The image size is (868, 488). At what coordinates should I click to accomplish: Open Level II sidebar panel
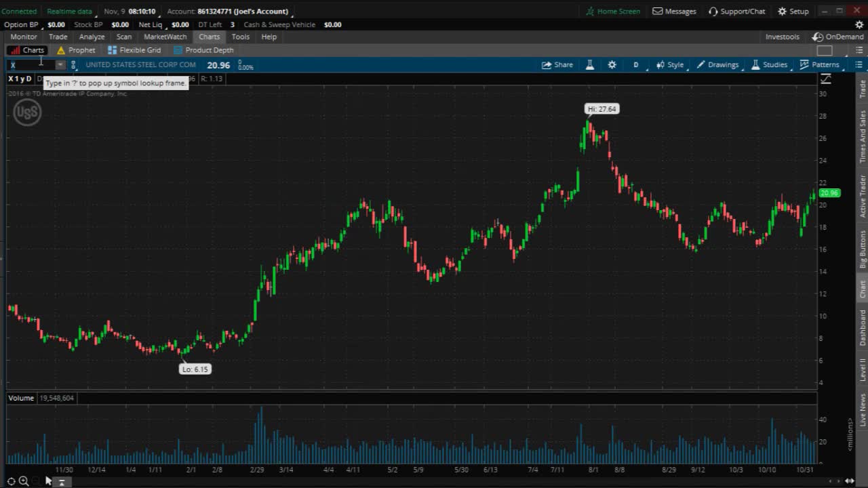[x=863, y=370]
